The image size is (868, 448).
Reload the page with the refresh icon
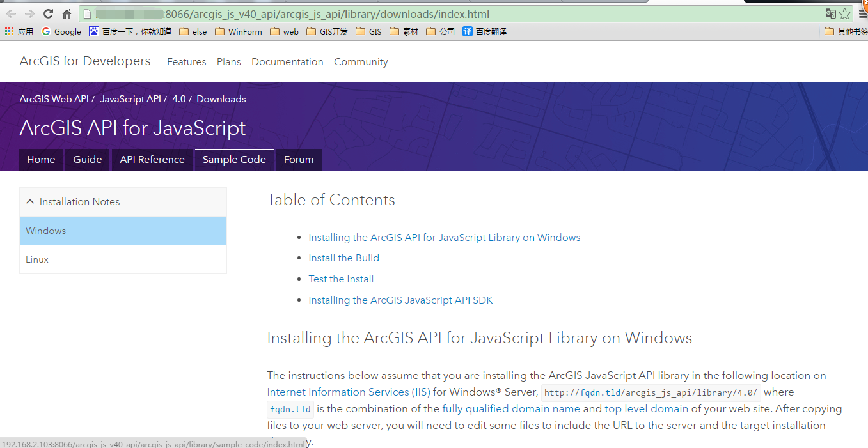(48, 13)
